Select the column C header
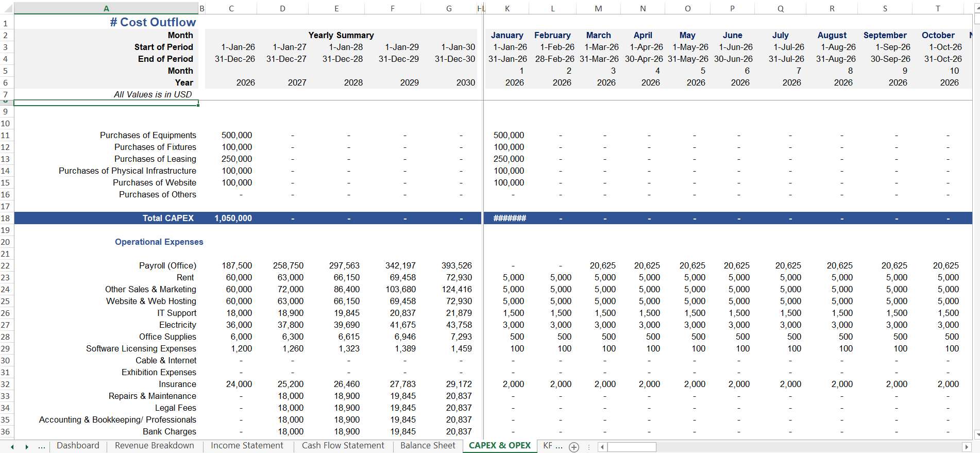Viewport: 980px width, 453px height. (231, 8)
